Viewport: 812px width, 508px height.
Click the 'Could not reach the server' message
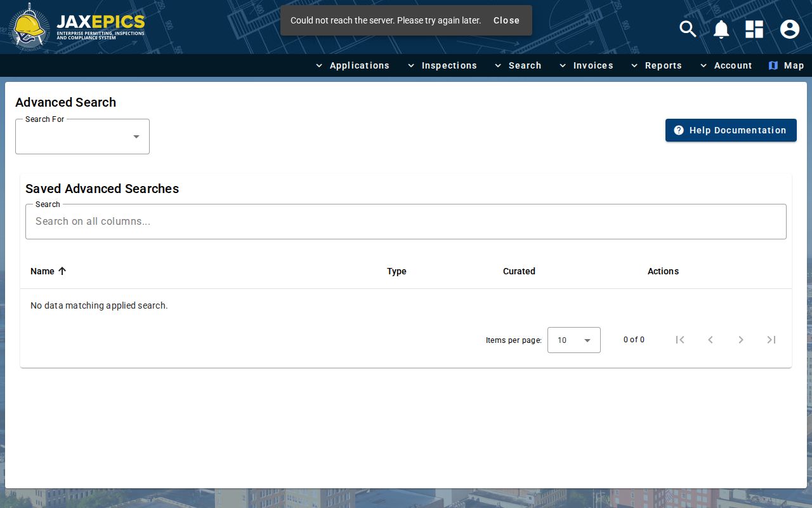coord(386,20)
